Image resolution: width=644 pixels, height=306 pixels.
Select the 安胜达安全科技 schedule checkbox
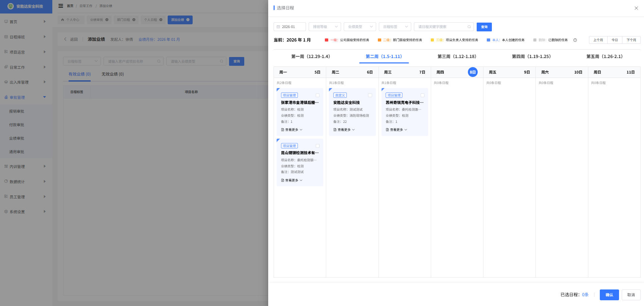point(370,95)
